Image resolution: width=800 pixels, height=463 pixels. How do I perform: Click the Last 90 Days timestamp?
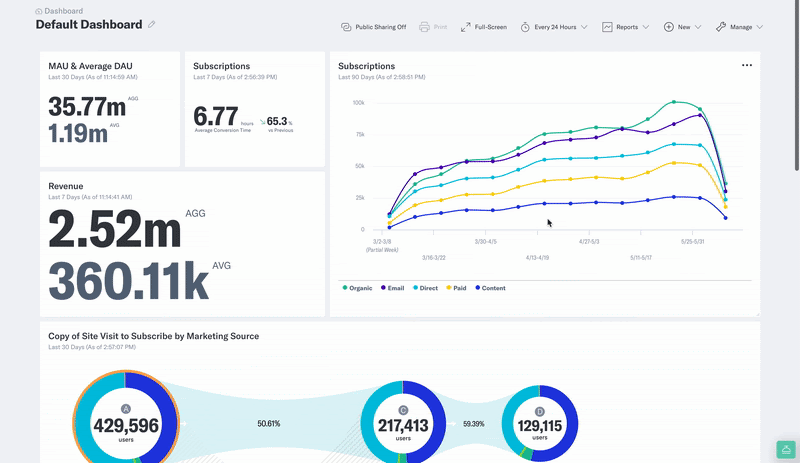coord(382,77)
